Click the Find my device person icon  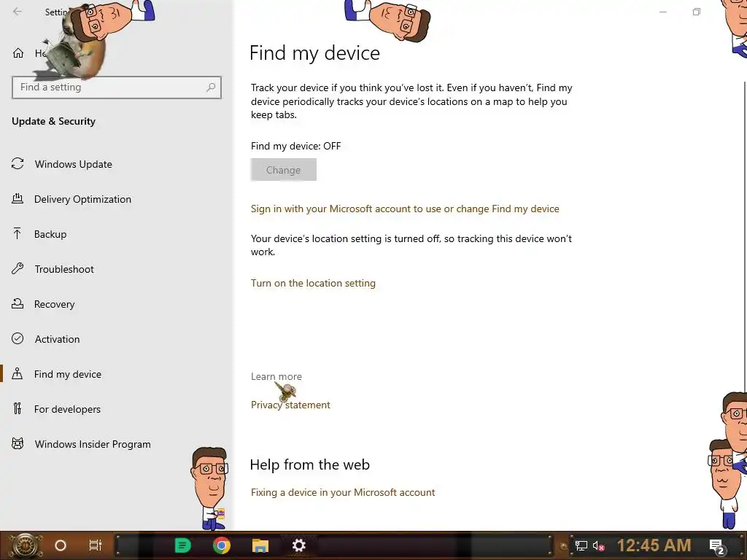click(x=18, y=373)
